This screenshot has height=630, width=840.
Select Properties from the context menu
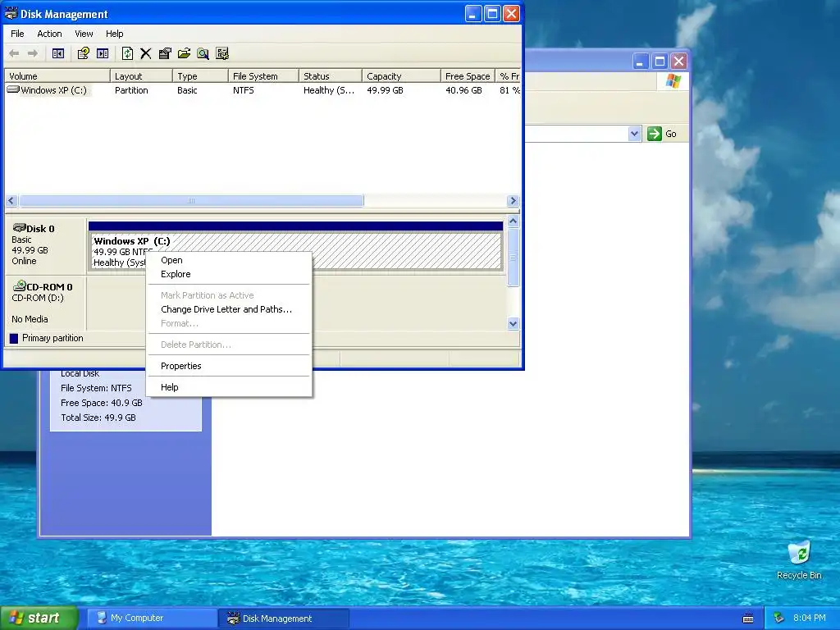(229, 366)
